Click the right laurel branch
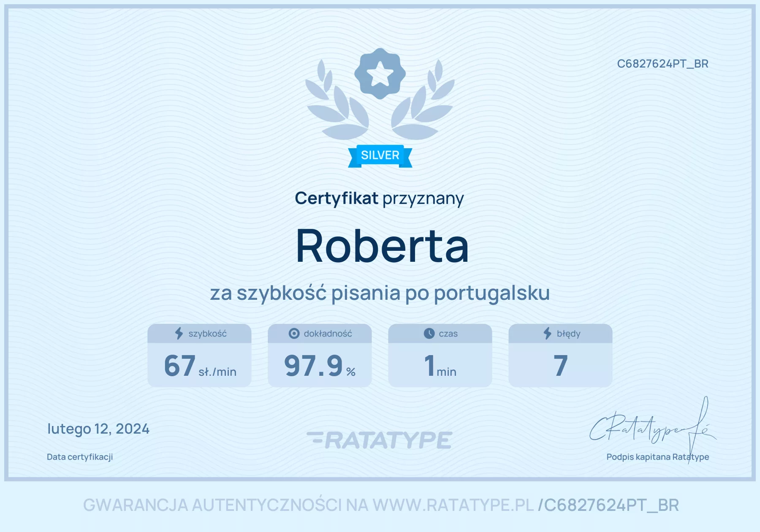Viewport: 760px width, 532px height. click(x=423, y=100)
